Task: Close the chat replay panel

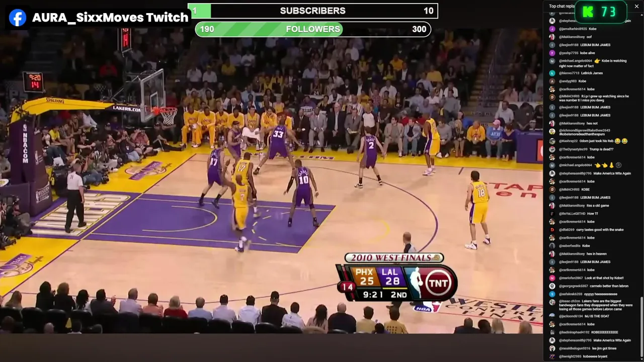Action: 636,7
